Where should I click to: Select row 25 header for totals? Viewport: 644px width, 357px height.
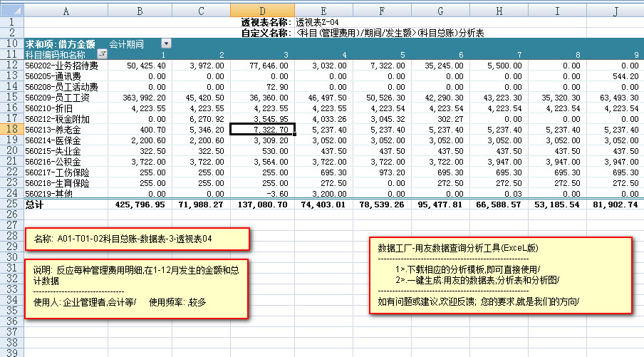click(x=11, y=205)
